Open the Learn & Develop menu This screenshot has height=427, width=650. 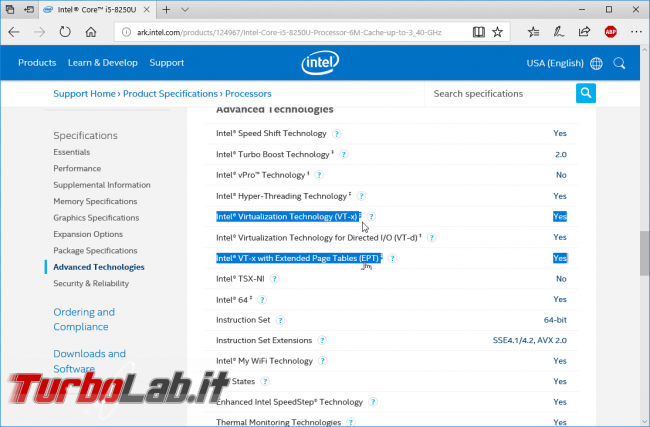click(x=102, y=63)
